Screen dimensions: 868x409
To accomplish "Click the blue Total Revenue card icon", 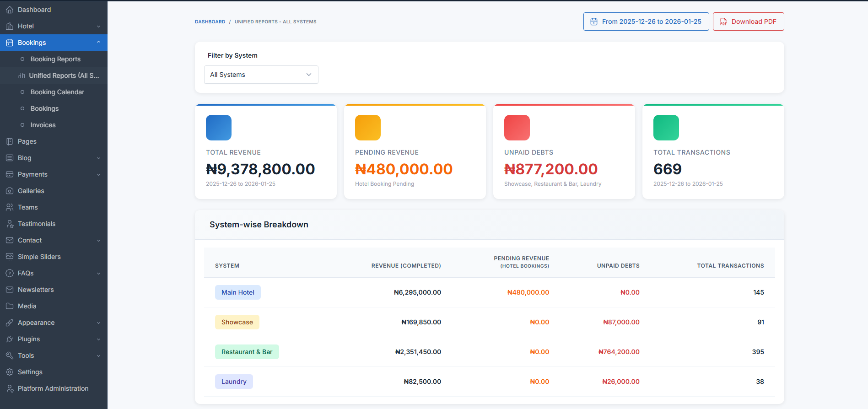I will click(x=219, y=128).
